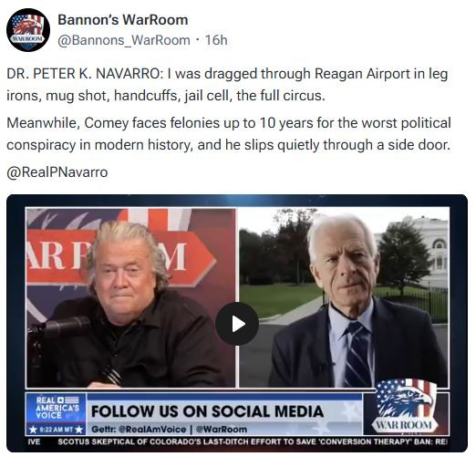Open the Bannon's WarRoom eagle profile avatar

coord(28,30)
